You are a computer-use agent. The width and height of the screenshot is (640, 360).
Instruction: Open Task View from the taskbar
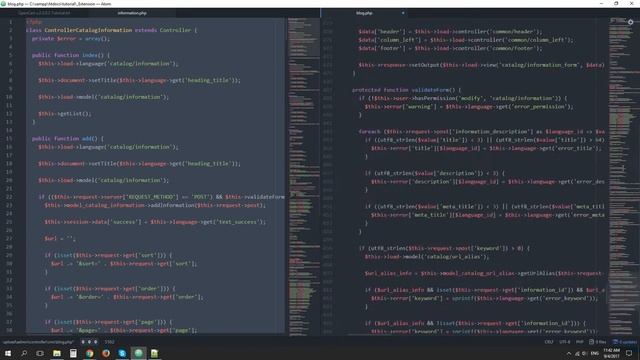point(40,353)
